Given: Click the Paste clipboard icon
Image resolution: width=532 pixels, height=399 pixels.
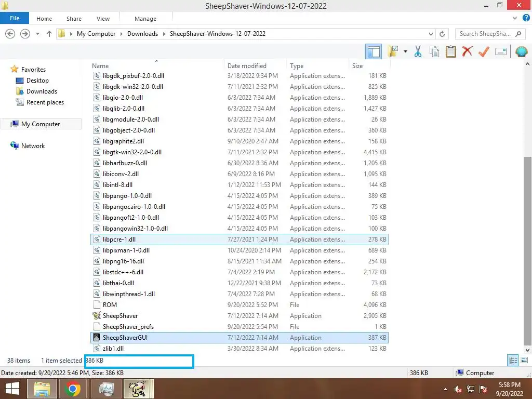Looking at the screenshot, I should click(x=450, y=51).
